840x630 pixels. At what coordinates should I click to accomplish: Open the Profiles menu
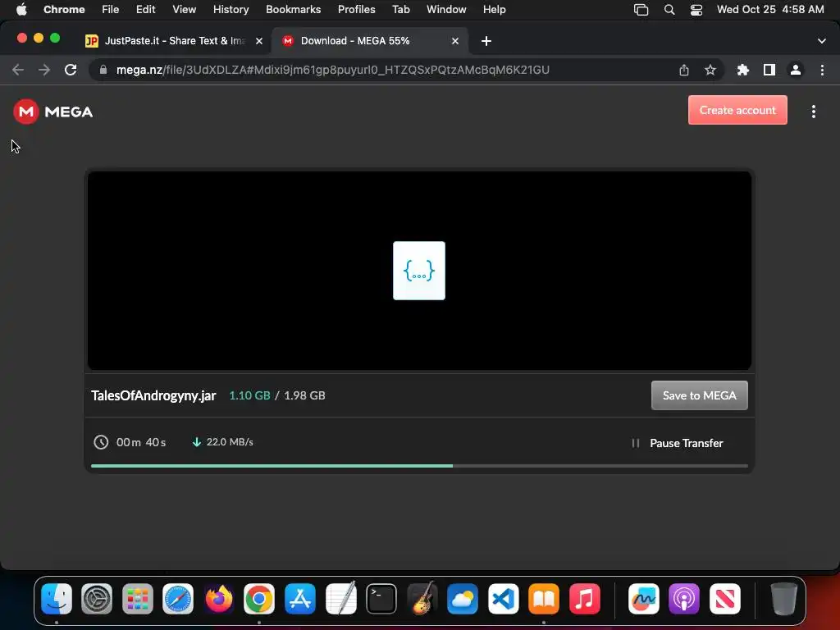[x=356, y=9]
